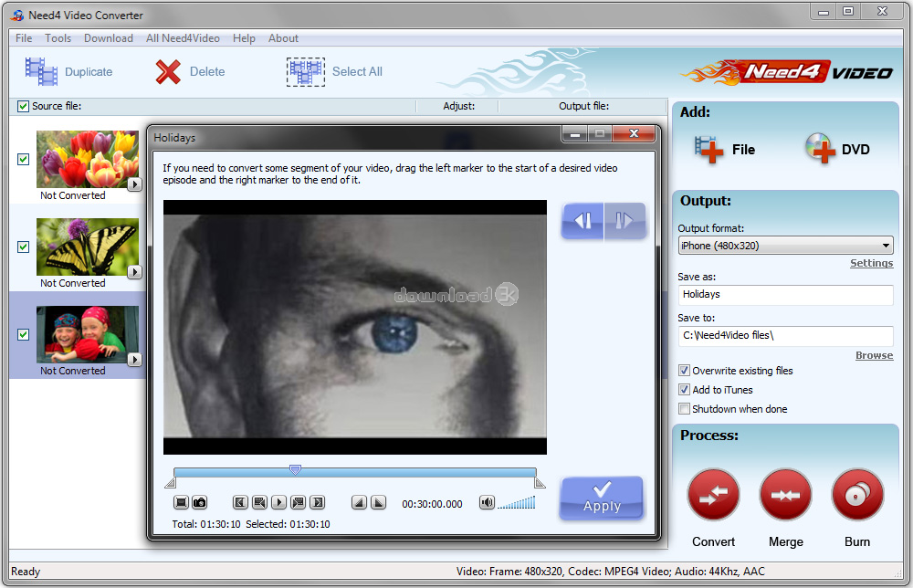Toggle Add to iTunes checkbox
The image size is (913, 588).
click(x=684, y=390)
